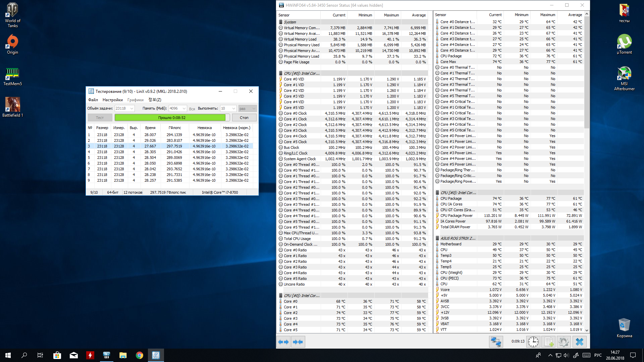
Task: Open HWiNFO sensor settings gear
Action: (564, 342)
